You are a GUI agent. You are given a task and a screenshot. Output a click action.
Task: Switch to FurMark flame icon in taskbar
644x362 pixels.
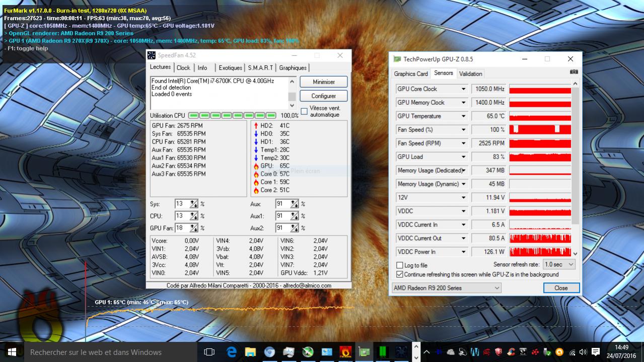[345, 352]
